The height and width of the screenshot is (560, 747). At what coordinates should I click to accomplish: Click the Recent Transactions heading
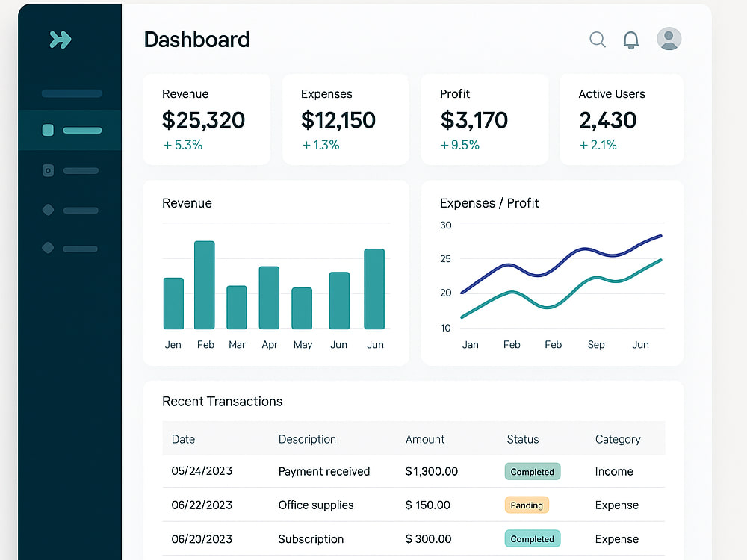pyautogui.click(x=222, y=402)
